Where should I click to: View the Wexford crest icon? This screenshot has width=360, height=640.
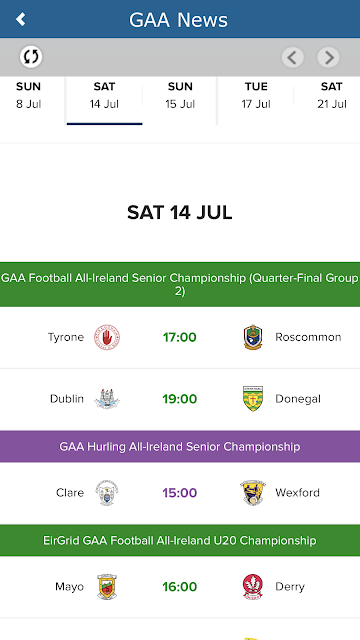[x=253, y=493]
